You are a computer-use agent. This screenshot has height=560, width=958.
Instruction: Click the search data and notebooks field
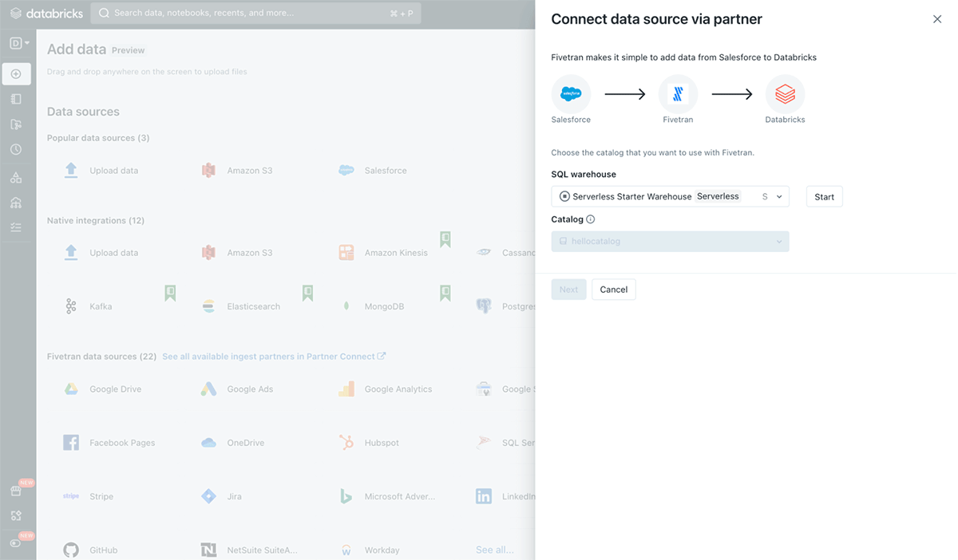pyautogui.click(x=255, y=14)
